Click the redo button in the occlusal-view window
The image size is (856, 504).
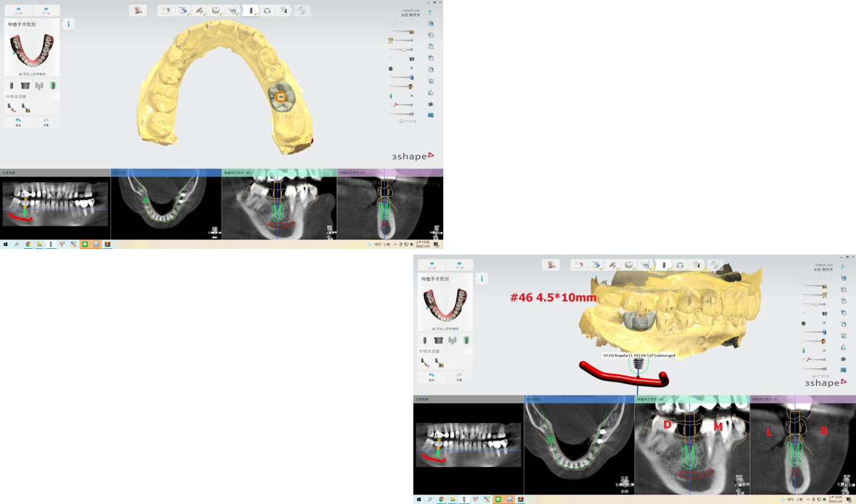46,122
